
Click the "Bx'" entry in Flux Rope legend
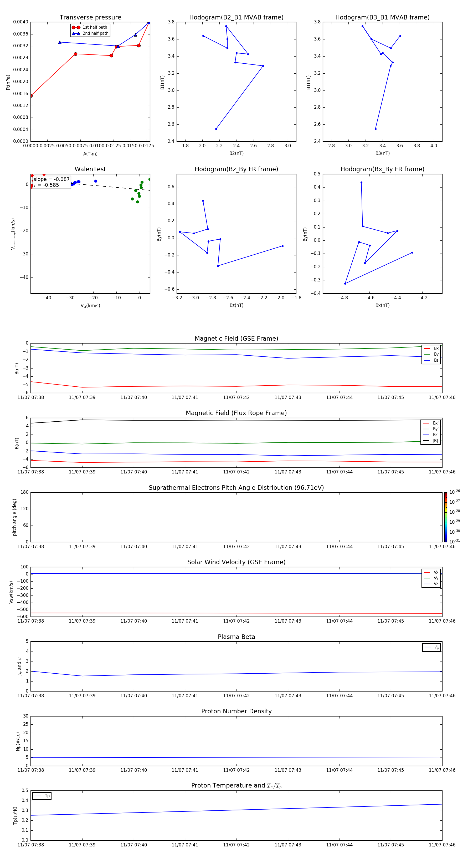pyautogui.click(x=431, y=423)
